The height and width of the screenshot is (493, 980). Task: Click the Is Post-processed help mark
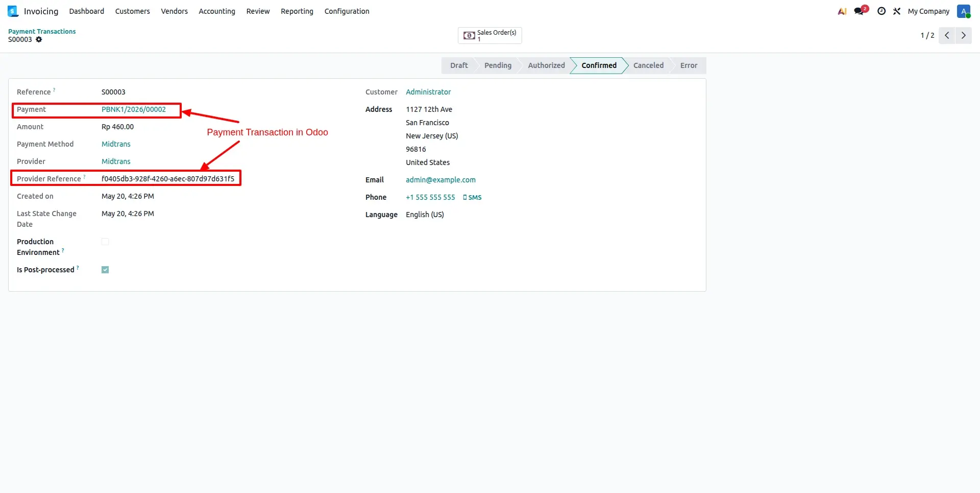click(78, 268)
